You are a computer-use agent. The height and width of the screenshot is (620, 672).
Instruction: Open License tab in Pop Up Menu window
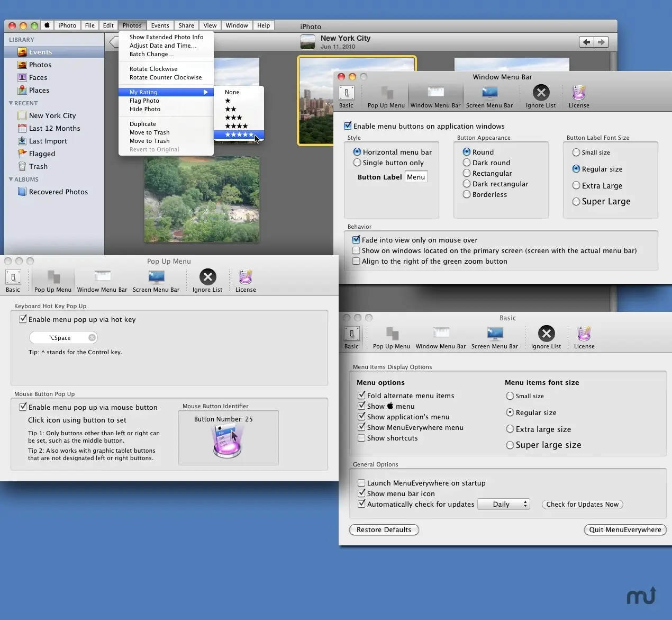coord(246,281)
